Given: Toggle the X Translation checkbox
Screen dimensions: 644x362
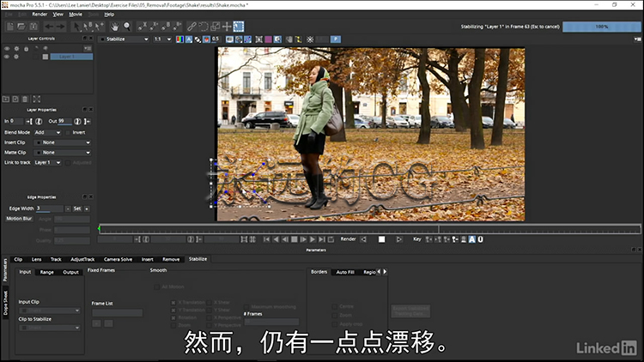Looking at the screenshot, I should [173, 303].
